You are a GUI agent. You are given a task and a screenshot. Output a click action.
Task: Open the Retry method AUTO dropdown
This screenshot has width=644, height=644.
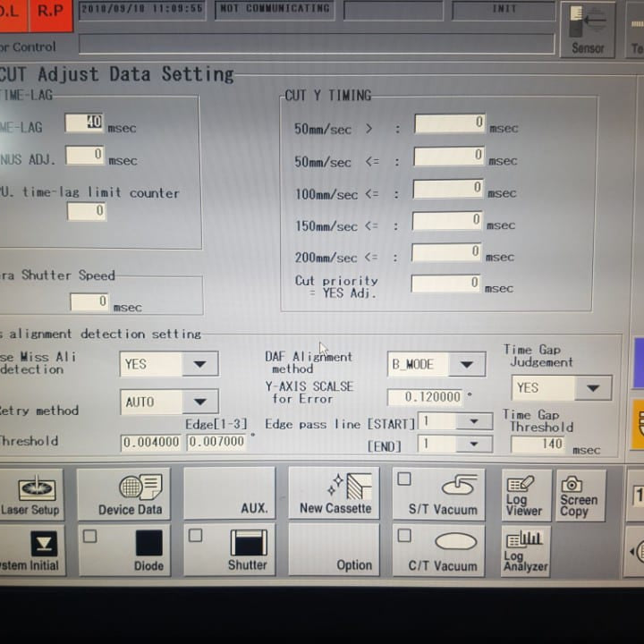[169, 402]
